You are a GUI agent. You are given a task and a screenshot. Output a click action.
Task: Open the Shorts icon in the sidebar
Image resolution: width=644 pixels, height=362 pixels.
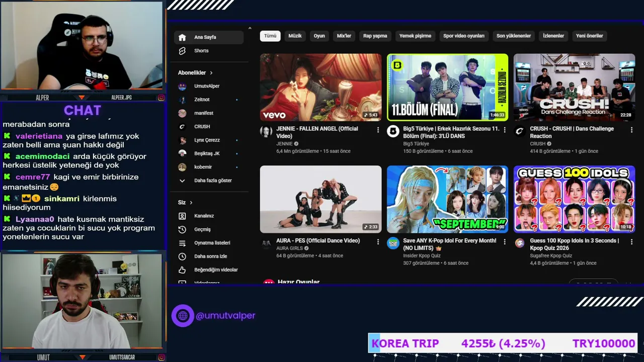click(x=182, y=51)
